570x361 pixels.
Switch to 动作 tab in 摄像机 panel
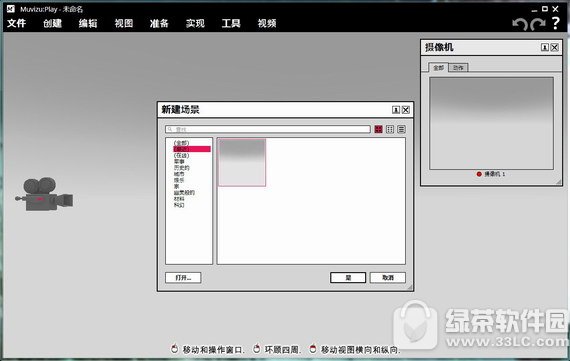click(x=458, y=68)
